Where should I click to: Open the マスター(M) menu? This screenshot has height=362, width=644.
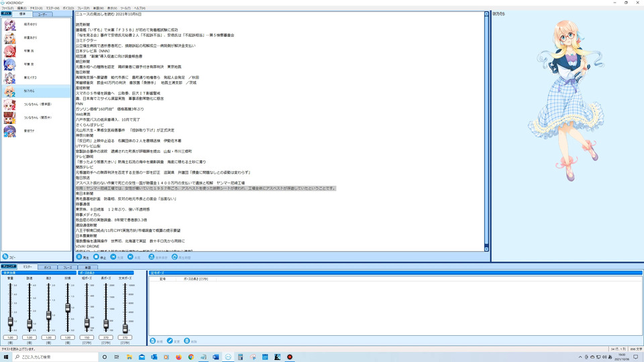point(52,8)
